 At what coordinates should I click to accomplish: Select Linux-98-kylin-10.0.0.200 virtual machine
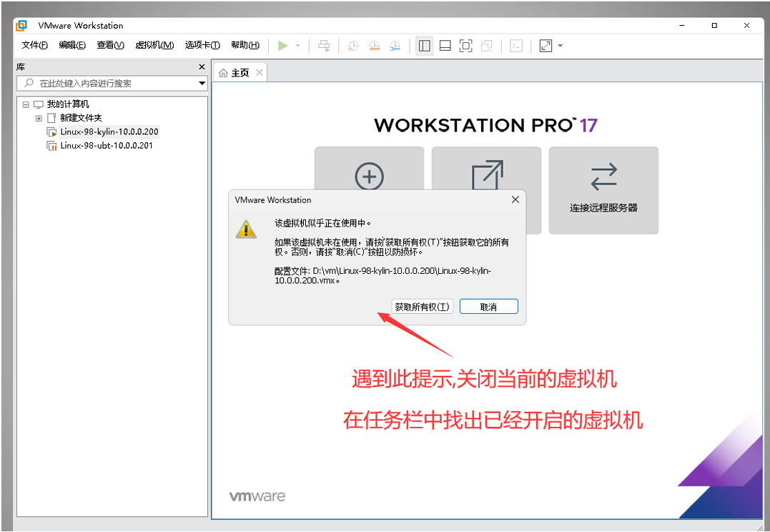(109, 132)
